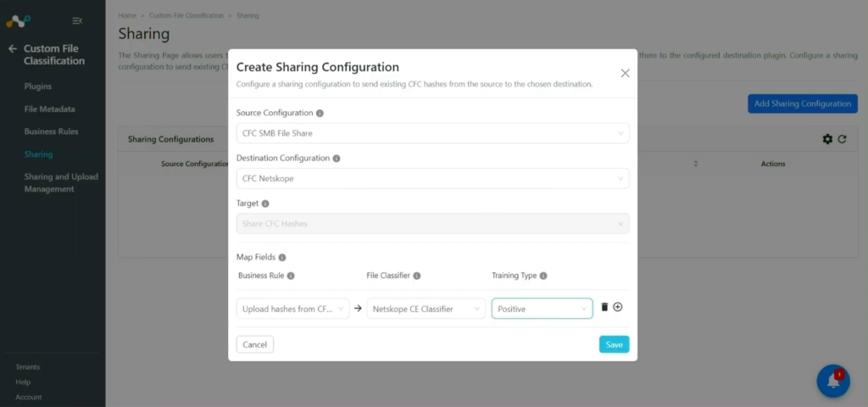868x407 pixels.
Task: Refresh the Sharing Configurations table
Action: click(x=842, y=139)
